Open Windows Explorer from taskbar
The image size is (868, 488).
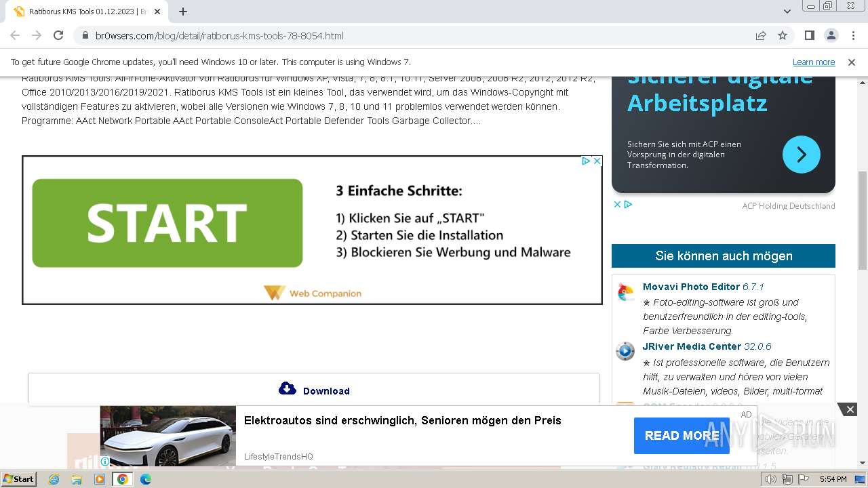77,479
